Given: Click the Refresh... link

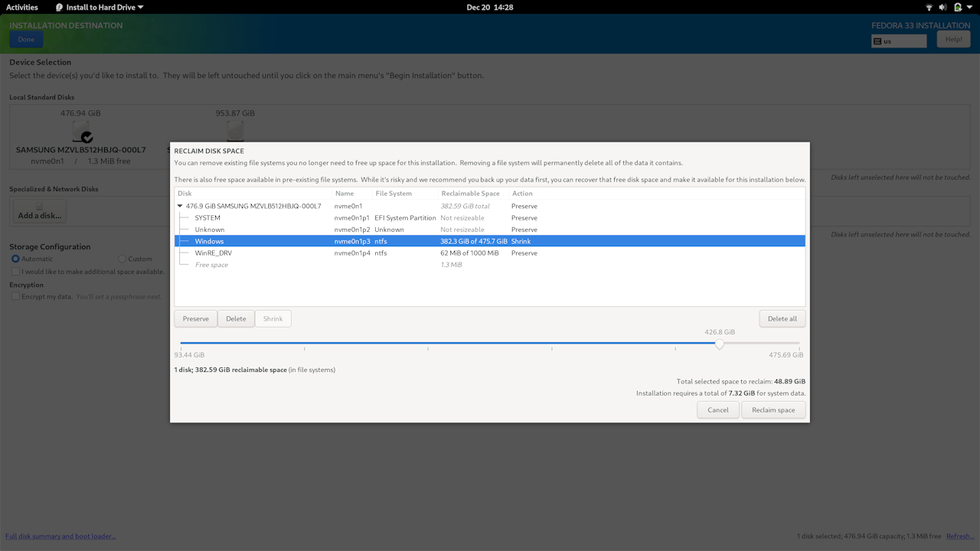Looking at the screenshot, I should point(960,536).
